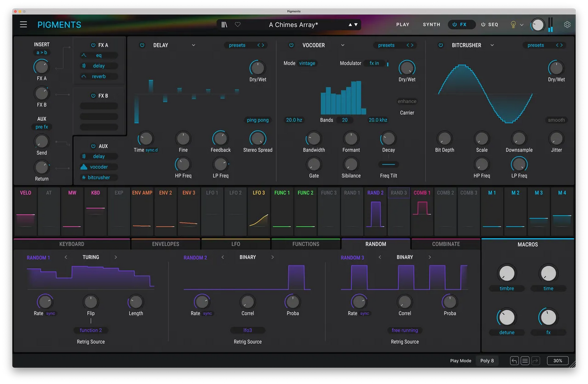Click the Vocoder enhance button
Viewport: 588px width, 384px height.
coord(407,102)
